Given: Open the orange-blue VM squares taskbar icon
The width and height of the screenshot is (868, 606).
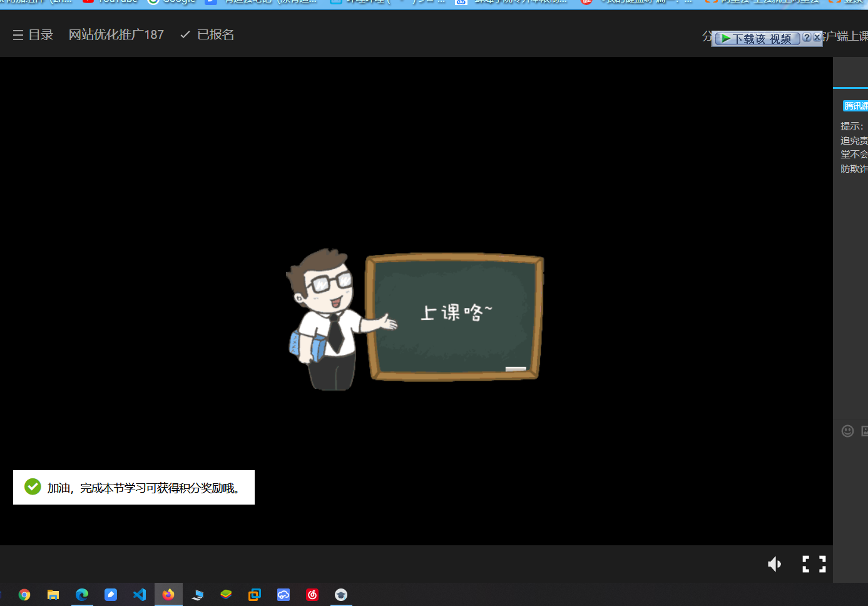Looking at the screenshot, I should [x=255, y=595].
